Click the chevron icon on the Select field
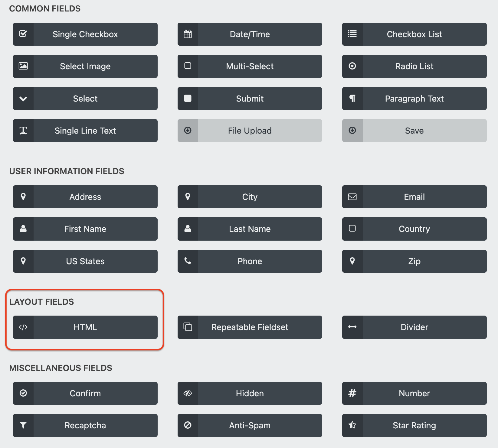498x448 pixels. point(23,99)
